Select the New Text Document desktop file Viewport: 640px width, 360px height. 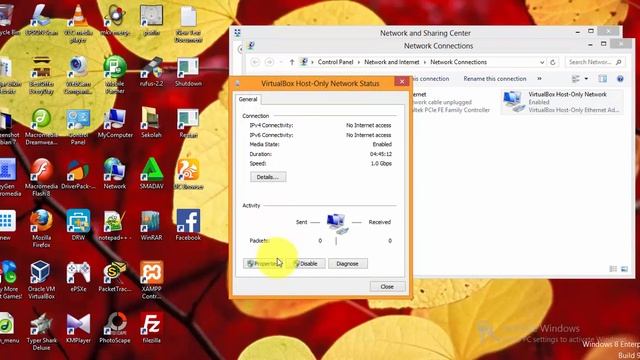click(x=188, y=24)
